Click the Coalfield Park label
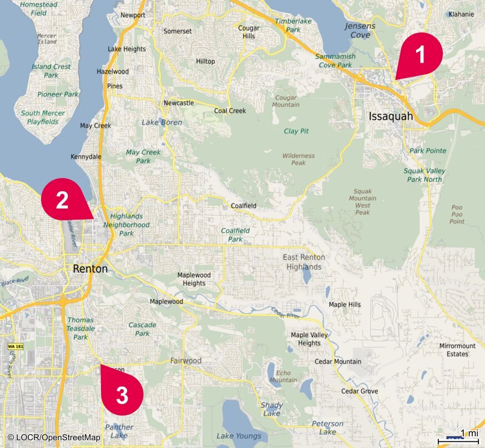 tap(235, 235)
